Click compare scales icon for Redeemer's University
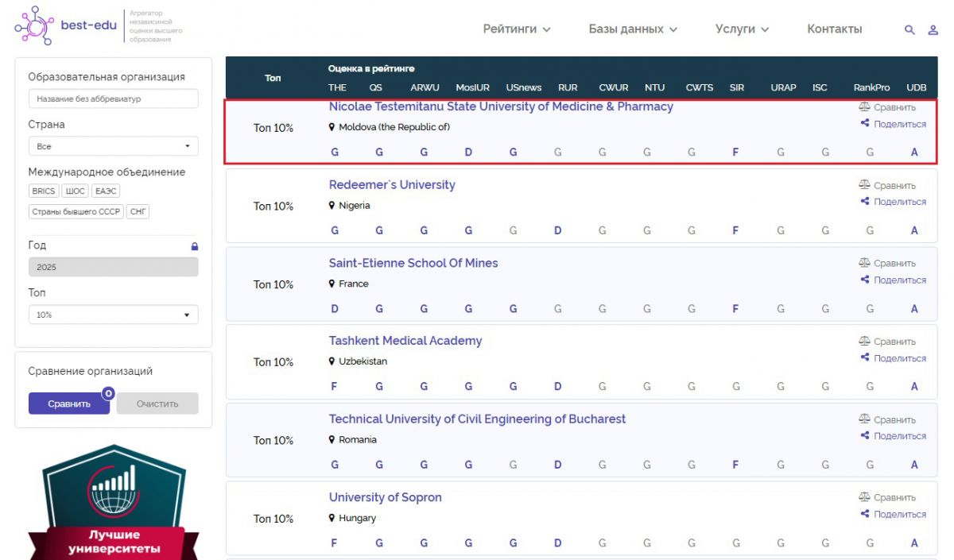The height and width of the screenshot is (560, 954). click(864, 185)
